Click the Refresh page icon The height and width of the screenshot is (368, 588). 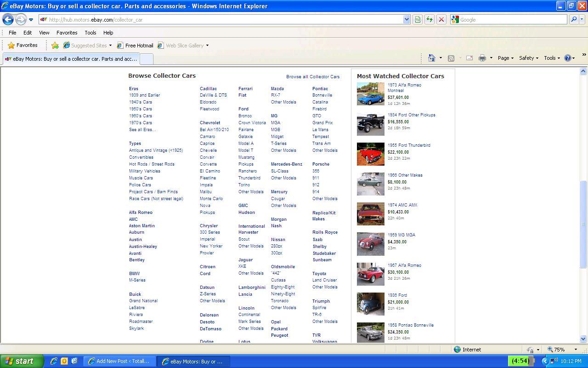click(x=429, y=20)
